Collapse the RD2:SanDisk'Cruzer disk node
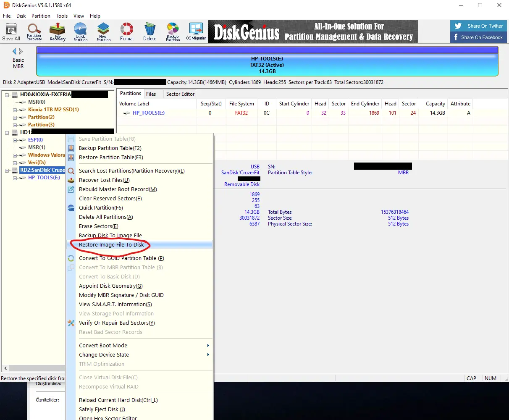 7,171
